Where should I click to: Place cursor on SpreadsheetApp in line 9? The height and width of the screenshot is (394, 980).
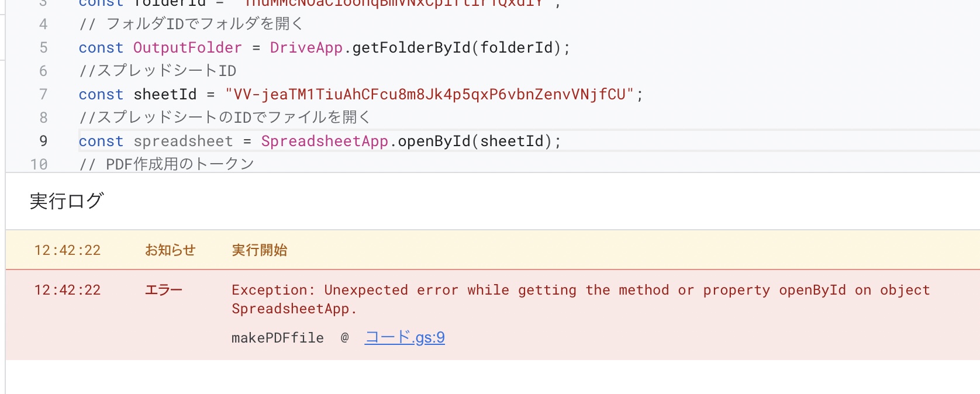click(x=325, y=141)
